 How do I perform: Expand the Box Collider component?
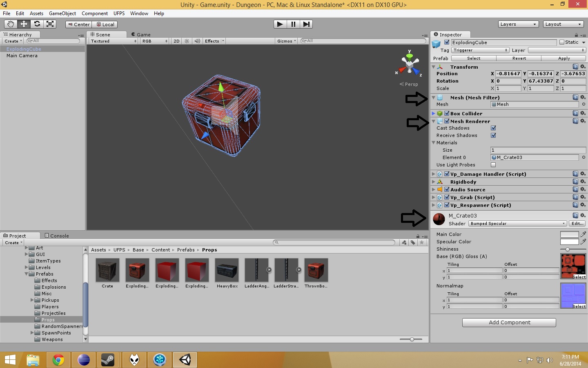tap(434, 114)
